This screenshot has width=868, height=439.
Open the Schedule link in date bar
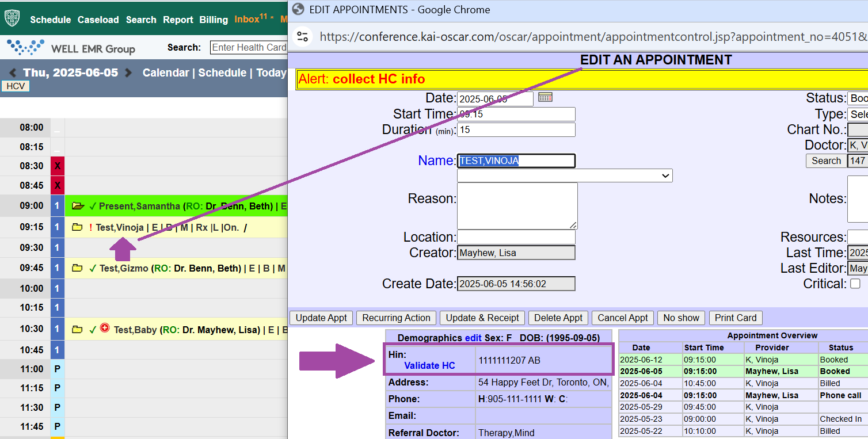[222, 73]
